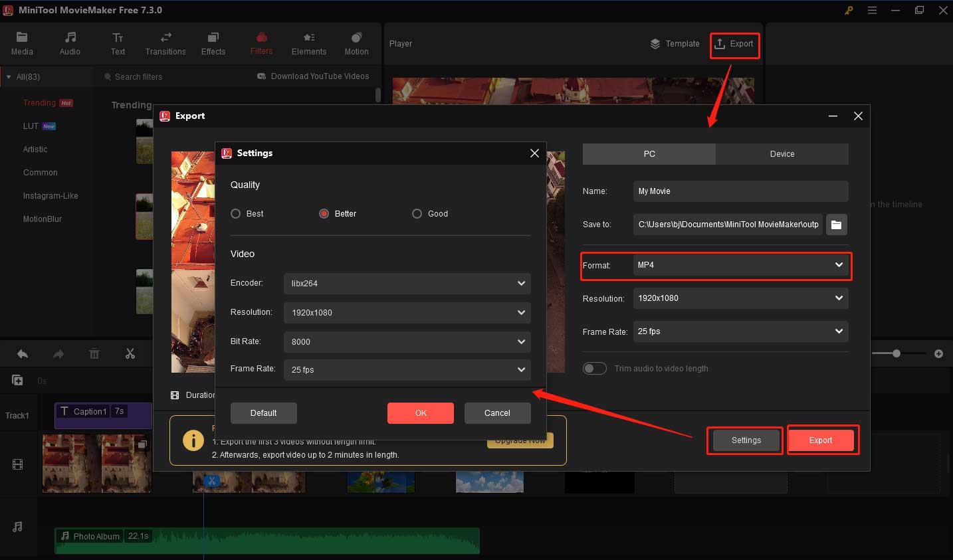Open the Motion tab
The height and width of the screenshot is (560, 953).
point(356,44)
